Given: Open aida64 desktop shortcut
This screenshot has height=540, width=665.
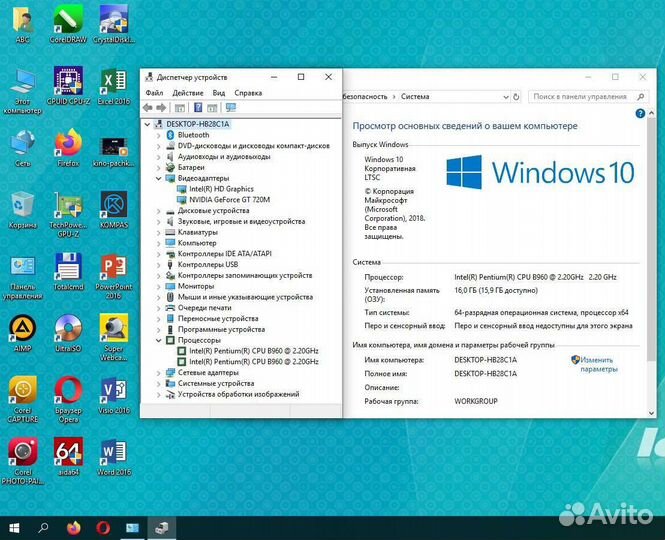Looking at the screenshot, I should pyautogui.click(x=68, y=457).
